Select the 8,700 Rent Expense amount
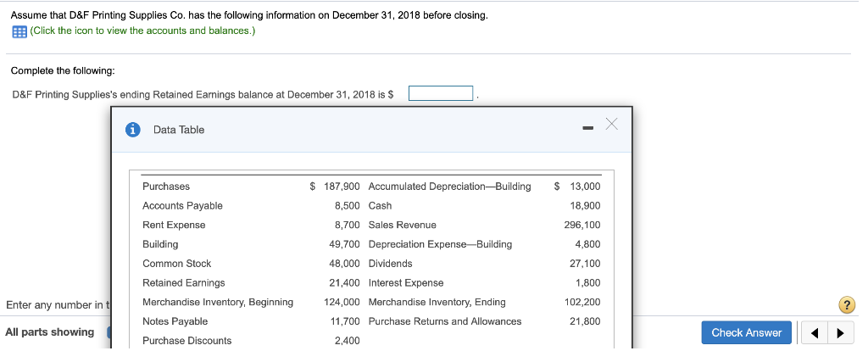This screenshot has height=351, width=868. coord(347,226)
